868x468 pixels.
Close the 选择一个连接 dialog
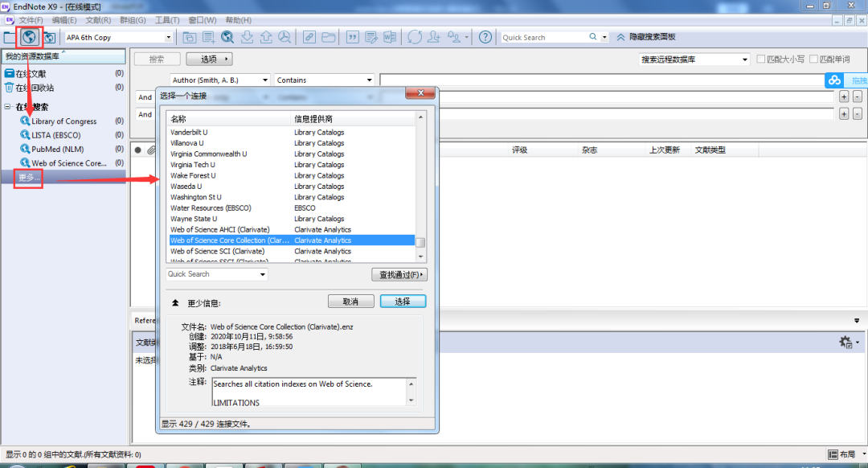420,93
